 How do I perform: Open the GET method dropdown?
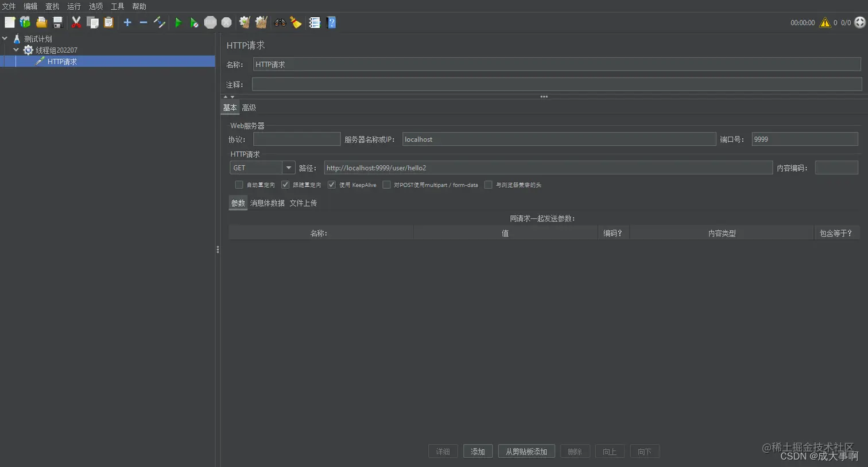(x=289, y=168)
